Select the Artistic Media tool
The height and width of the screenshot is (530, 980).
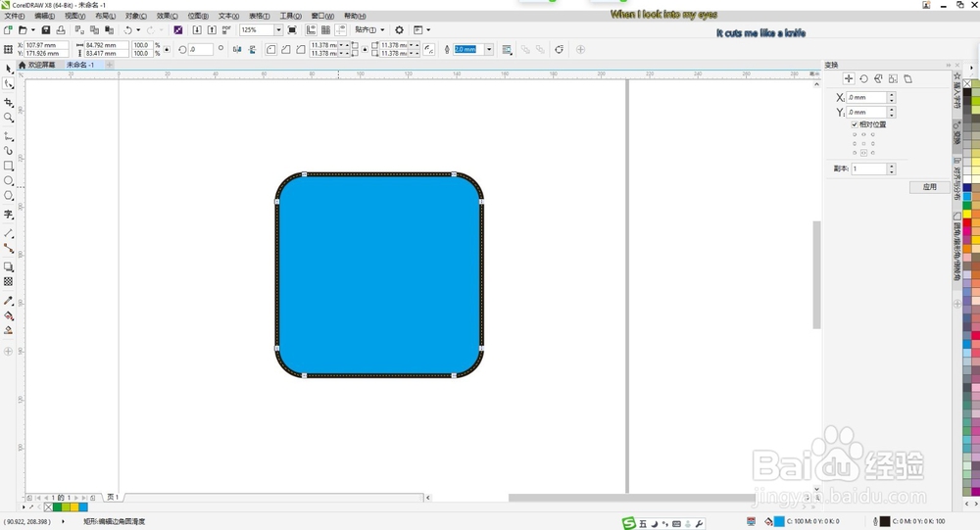[9, 151]
